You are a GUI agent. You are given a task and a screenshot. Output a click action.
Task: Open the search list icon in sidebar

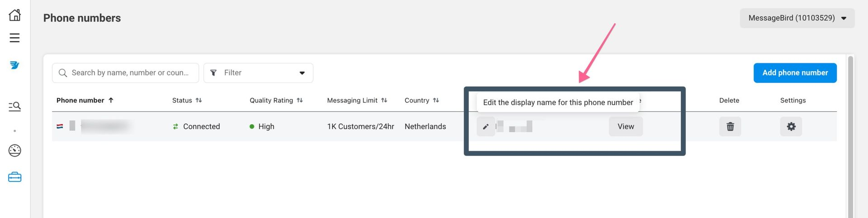click(14, 107)
